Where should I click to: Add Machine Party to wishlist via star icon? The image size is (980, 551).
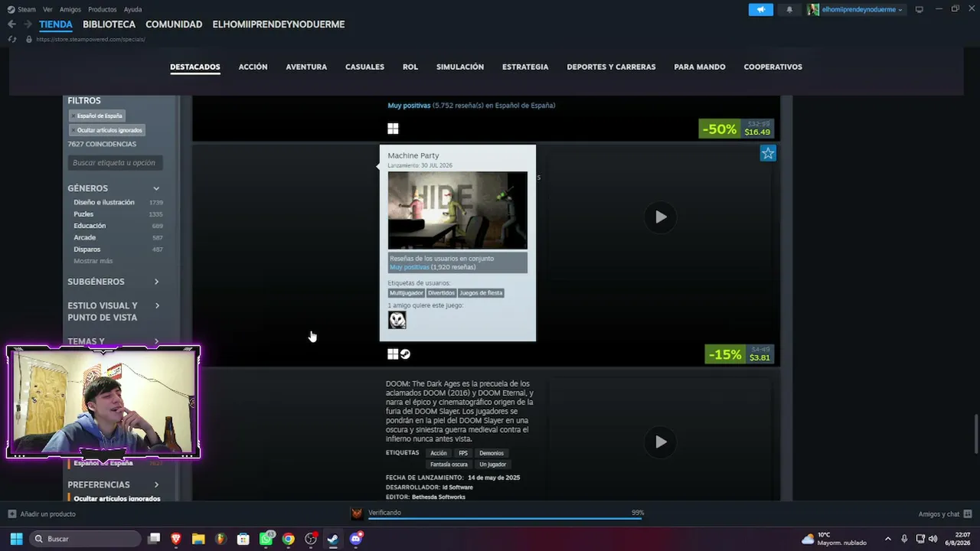(x=768, y=153)
